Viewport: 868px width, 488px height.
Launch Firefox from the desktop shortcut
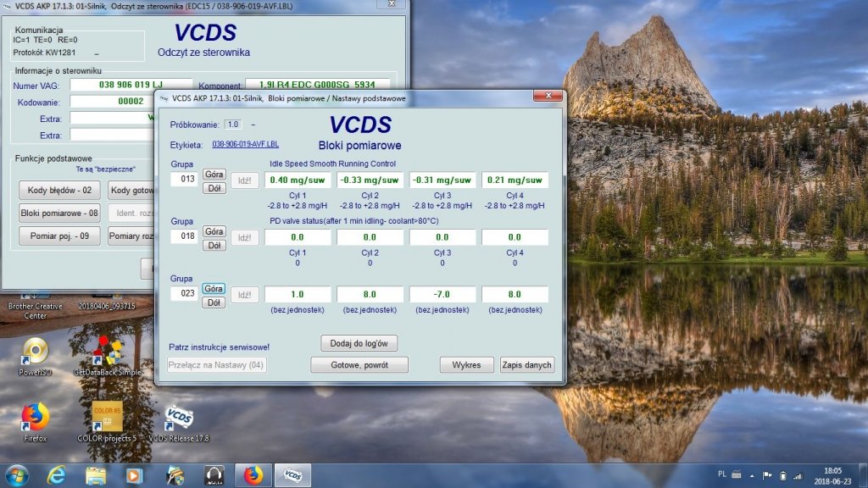(x=35, y=423)
